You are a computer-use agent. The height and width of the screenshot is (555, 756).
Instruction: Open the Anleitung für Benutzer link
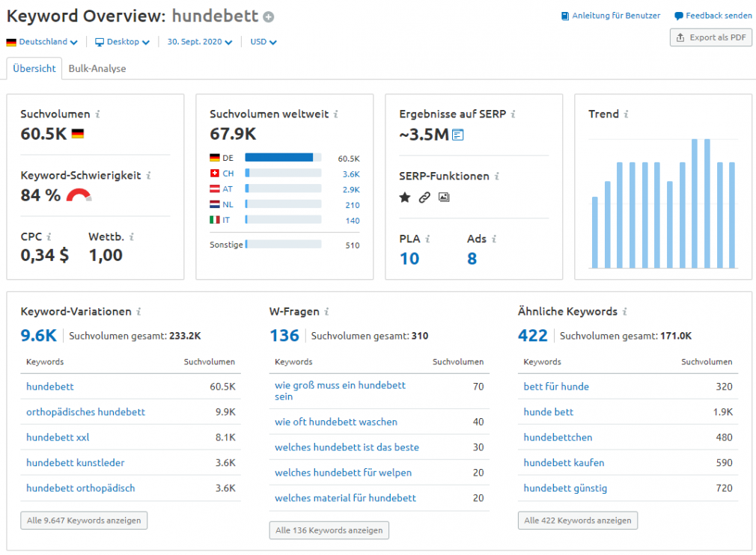pos(616,16)
